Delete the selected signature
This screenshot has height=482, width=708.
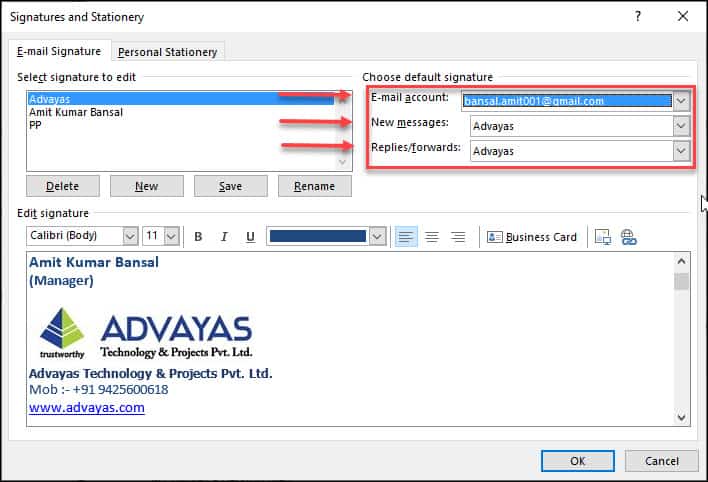pos(63,186)
